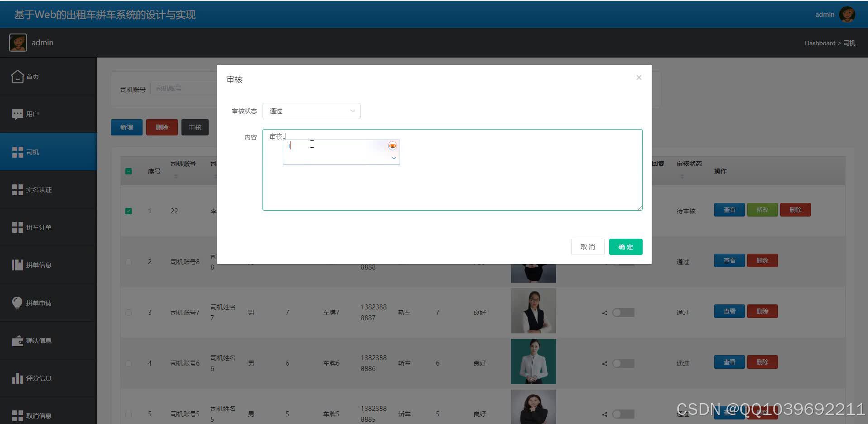Toggle the switch in row 4 (司机账号6)
868x424 pixels.
coord(623,363)
